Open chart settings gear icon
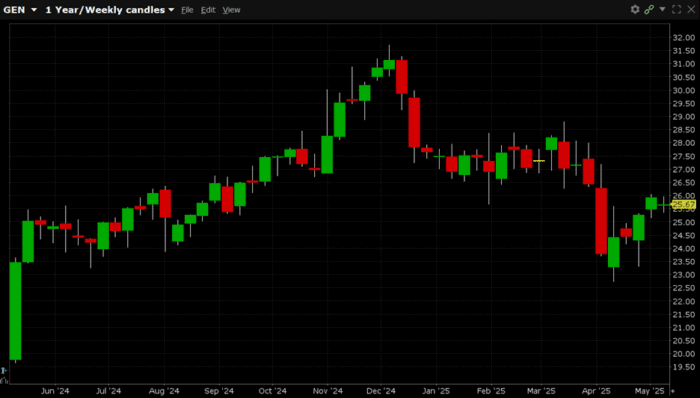The height and width of the screenshot is (398, 700). [x=635, y=9]
